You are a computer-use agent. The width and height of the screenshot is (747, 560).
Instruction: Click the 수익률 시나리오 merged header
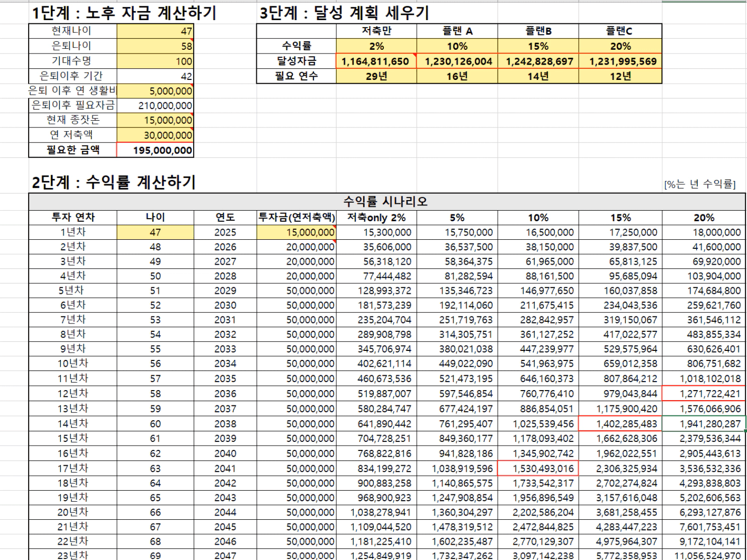click(x=386, y=201)
